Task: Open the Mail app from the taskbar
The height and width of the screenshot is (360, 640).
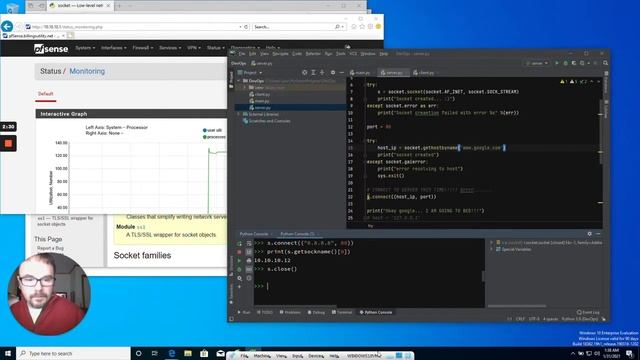Action: coord(220,353)
